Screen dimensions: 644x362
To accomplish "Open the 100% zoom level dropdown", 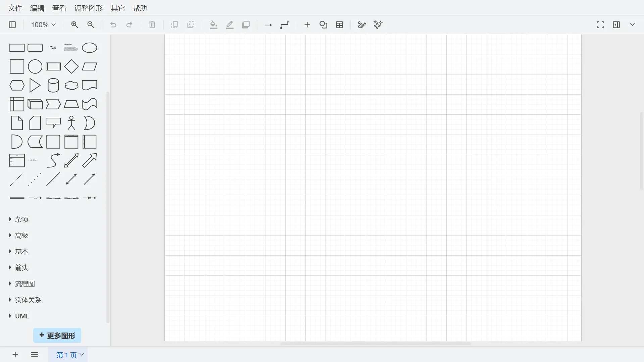I will [x=43, y=25].
